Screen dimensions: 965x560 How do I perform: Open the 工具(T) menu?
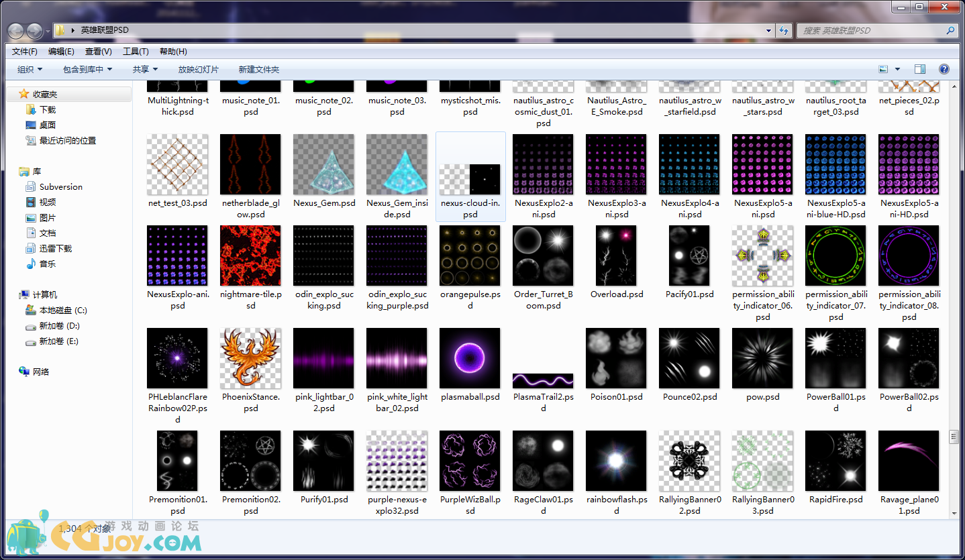coord(136,51)
